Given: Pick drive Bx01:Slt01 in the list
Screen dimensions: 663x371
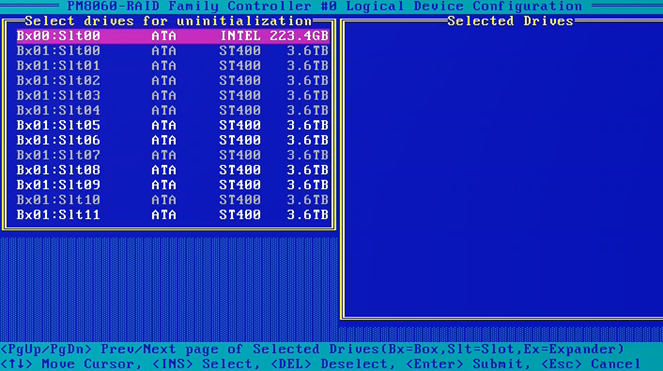Looking at the screenshot, I should [x=173, y=66].
